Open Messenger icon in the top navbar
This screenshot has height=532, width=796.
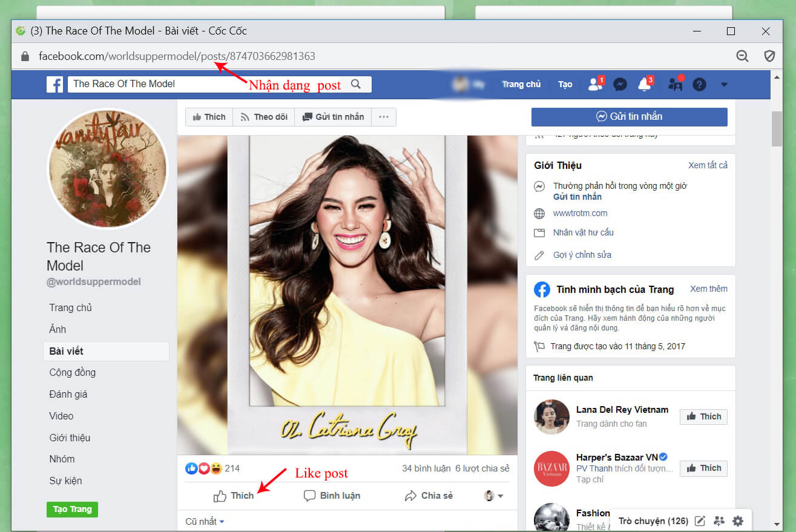click(x=619, y=84)
